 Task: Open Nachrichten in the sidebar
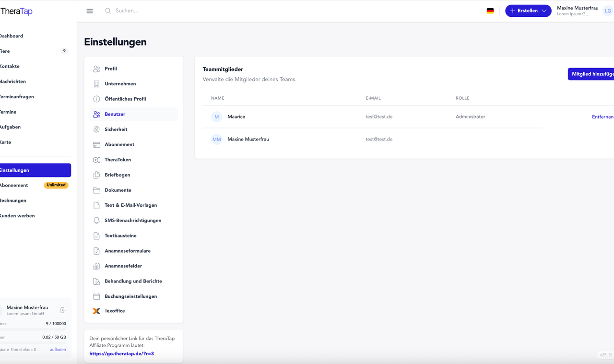click(13, 82)
